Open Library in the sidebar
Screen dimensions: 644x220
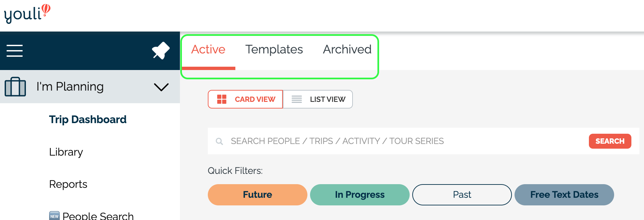[x=66, y=152]
